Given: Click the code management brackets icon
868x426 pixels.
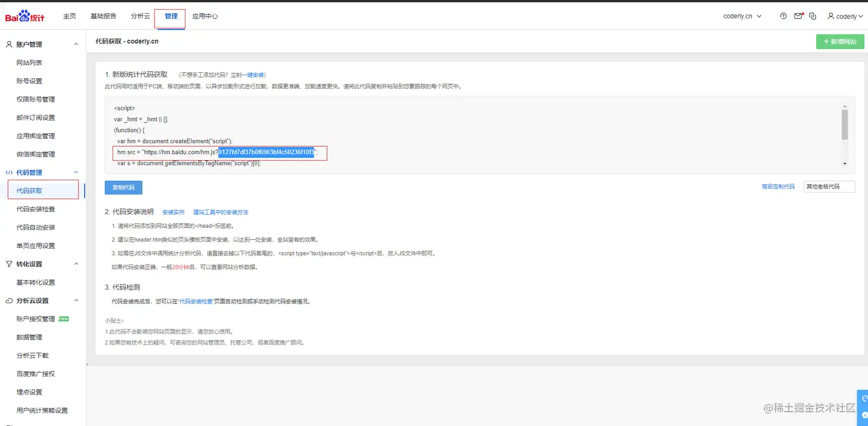Looking at the screenshot, I should click(x=9, y=172).
